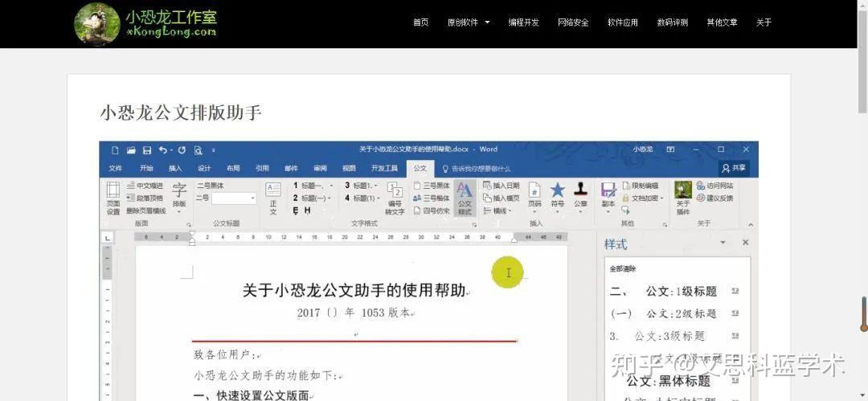Click the 共享 share button
The height and width of the screenshot is (401, 868).
coord(734,168)
